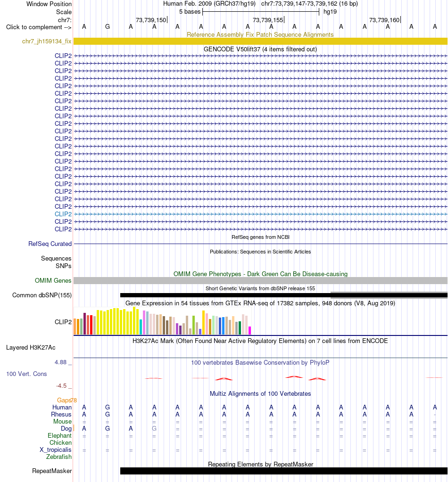Select position marker 73,739,160 on the ruler

coord(385,20)
